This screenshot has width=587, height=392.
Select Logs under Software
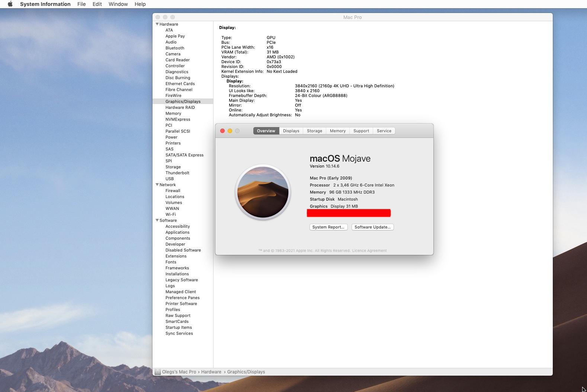(x=170, y=286)
